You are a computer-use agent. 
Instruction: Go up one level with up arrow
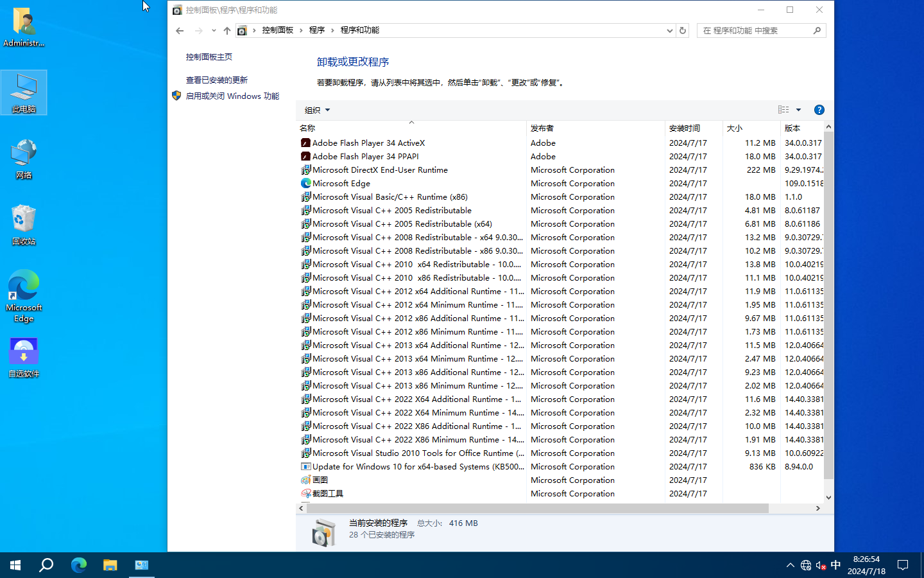coord(227,30)
